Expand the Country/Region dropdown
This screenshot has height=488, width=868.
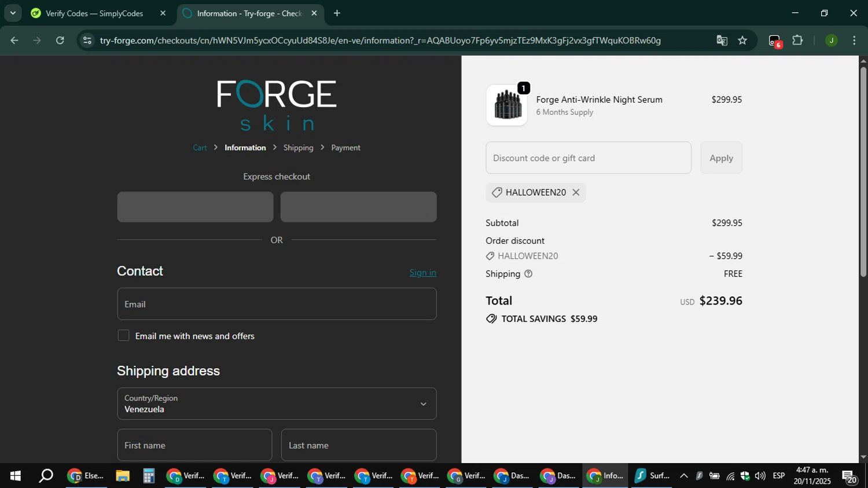pyautogui.click(x=277, y=403)
